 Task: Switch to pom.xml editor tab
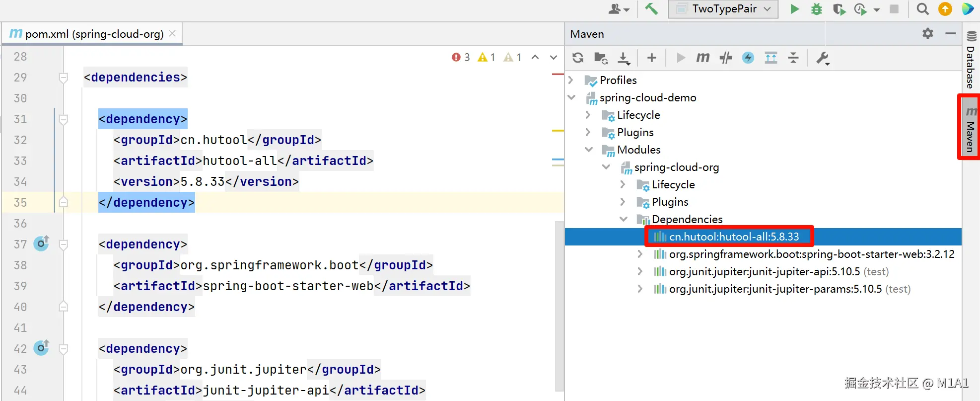point(94,34)
